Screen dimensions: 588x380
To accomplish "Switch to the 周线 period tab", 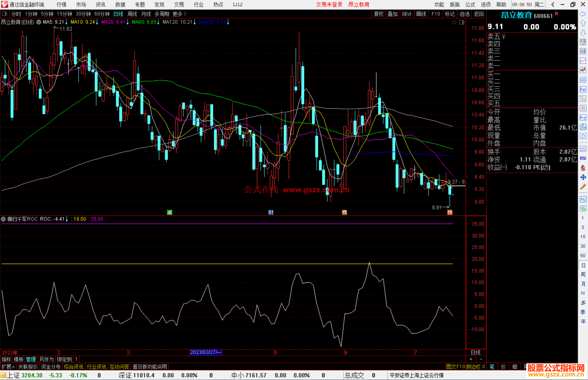I will point(132,14).
